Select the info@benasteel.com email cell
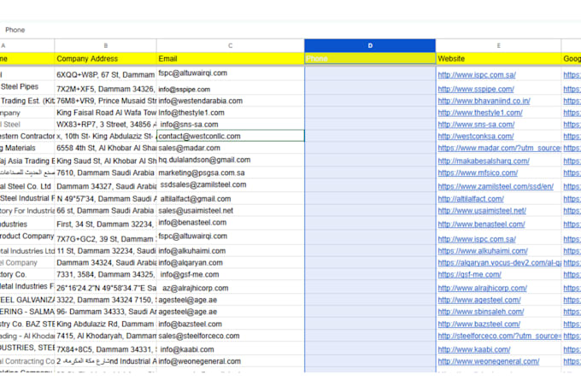Image resolution: width=581 pixels, height=392 pixels. (x=230, y=223)
